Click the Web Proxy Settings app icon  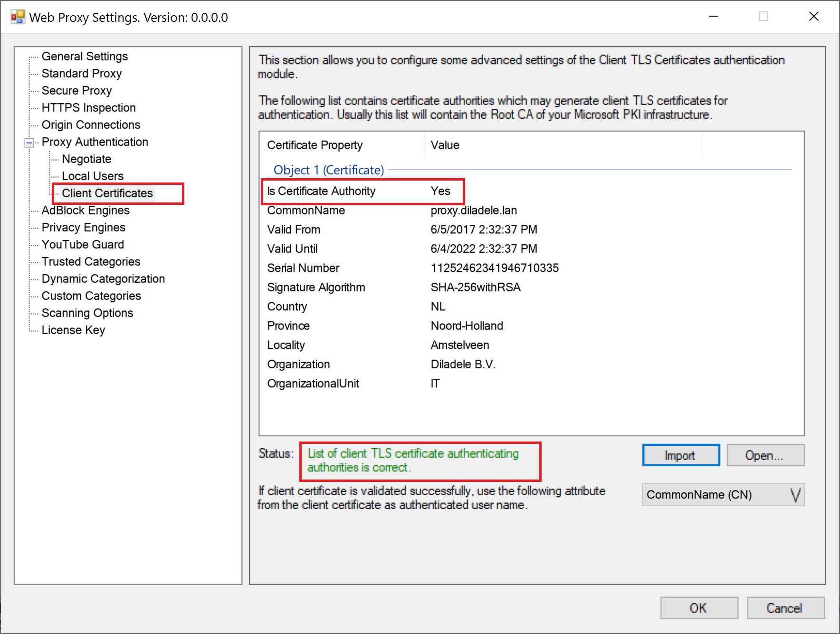18,17
